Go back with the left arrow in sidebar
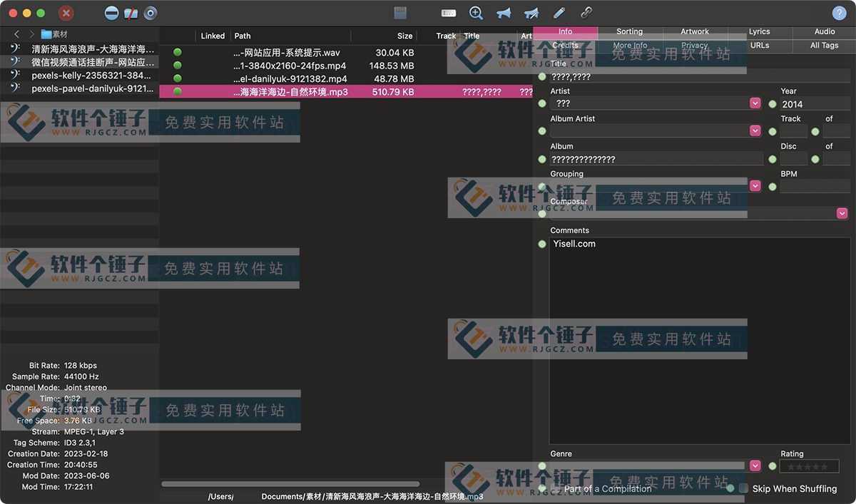856x504 pixels. pos(16,34)
